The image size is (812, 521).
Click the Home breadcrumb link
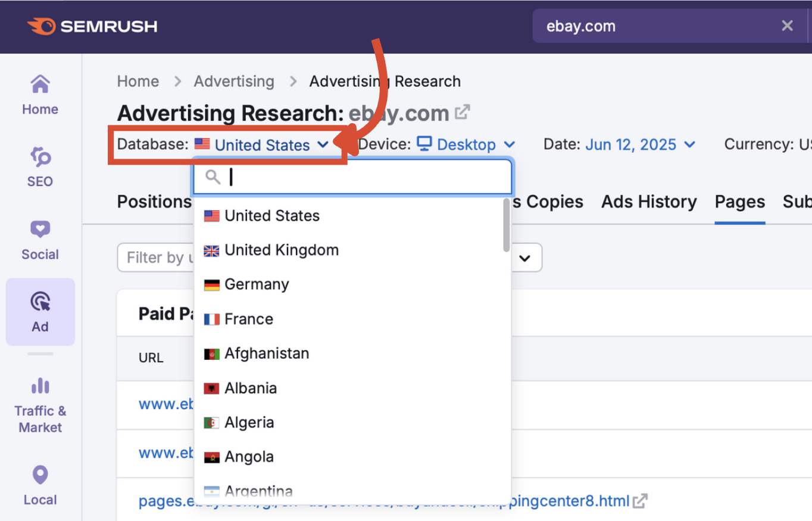(138, 81)
